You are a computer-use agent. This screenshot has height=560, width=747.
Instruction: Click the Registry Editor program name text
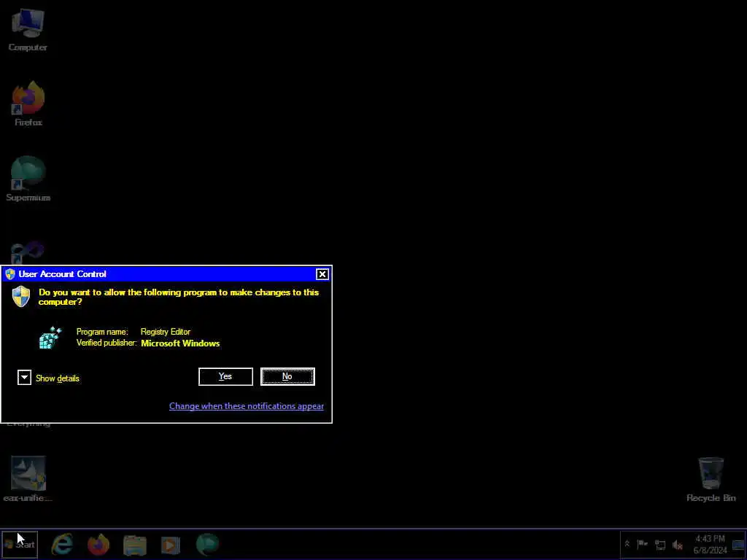click(x=166, y=332)
